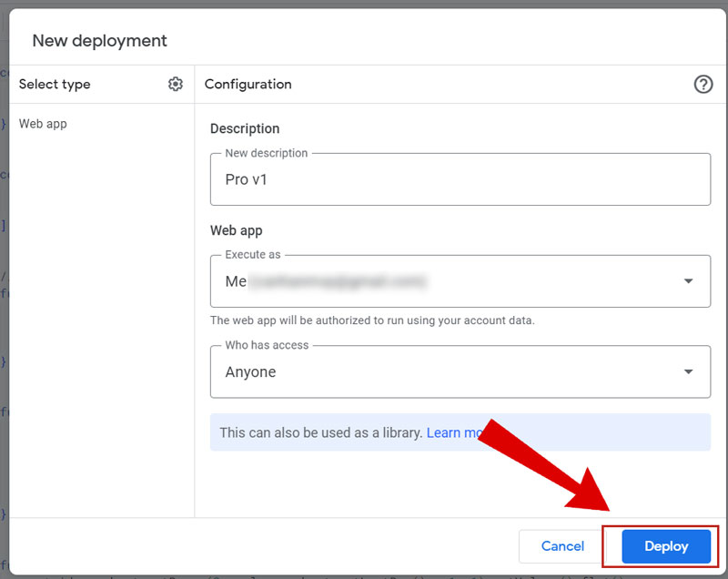This screenshot has height=579, width=728.
Task: Click the Anyone access value
Action: tap(250, 371)
